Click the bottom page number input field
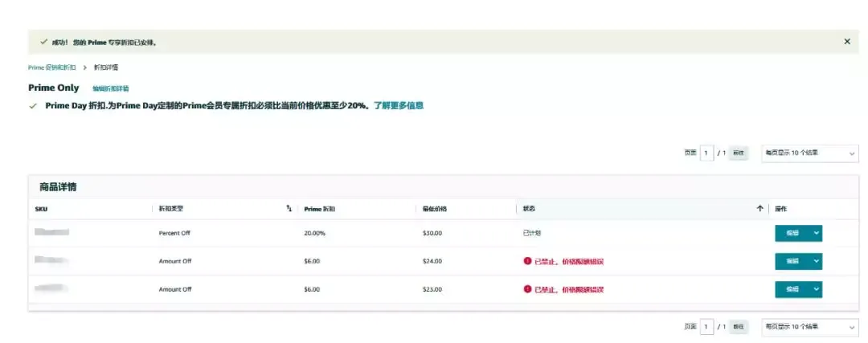The width and height of the screenshot is (868, 343). pos(706,327)
